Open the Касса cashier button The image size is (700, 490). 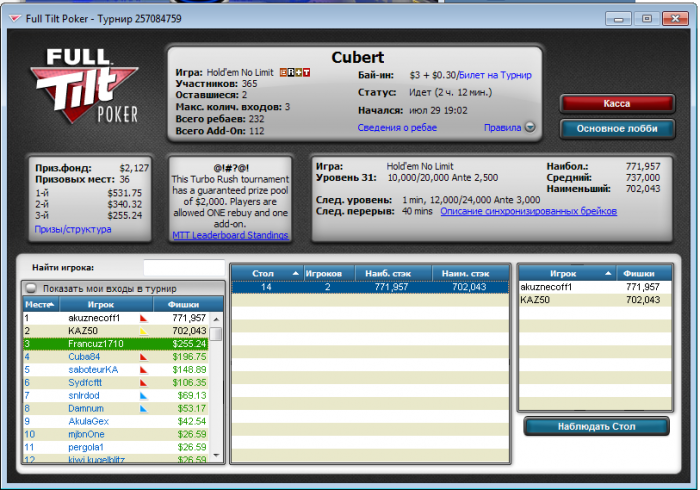coord(617,104)
